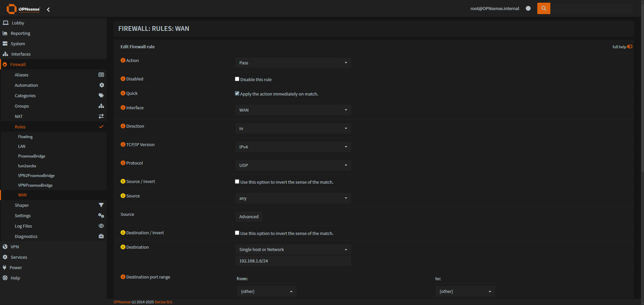Open the Protocol dropdown set to UDP
This screenshot has width=644, height=305.
[x=293, y=165]
